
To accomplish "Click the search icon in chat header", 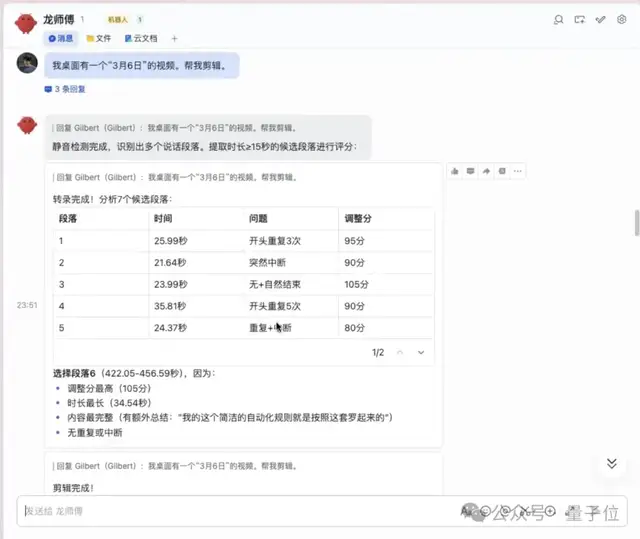I will pos(559,19).
